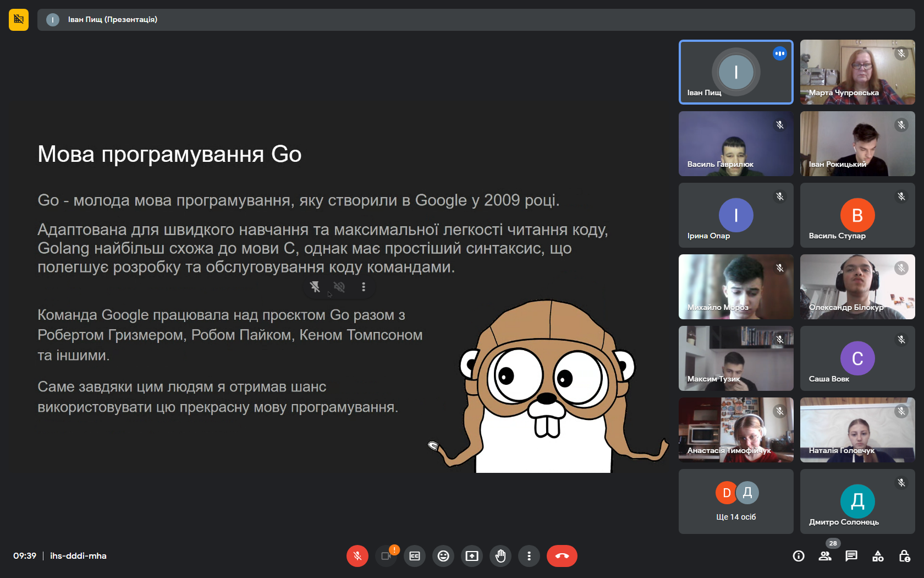Leave the call with red button

click(x=562, y=556)
